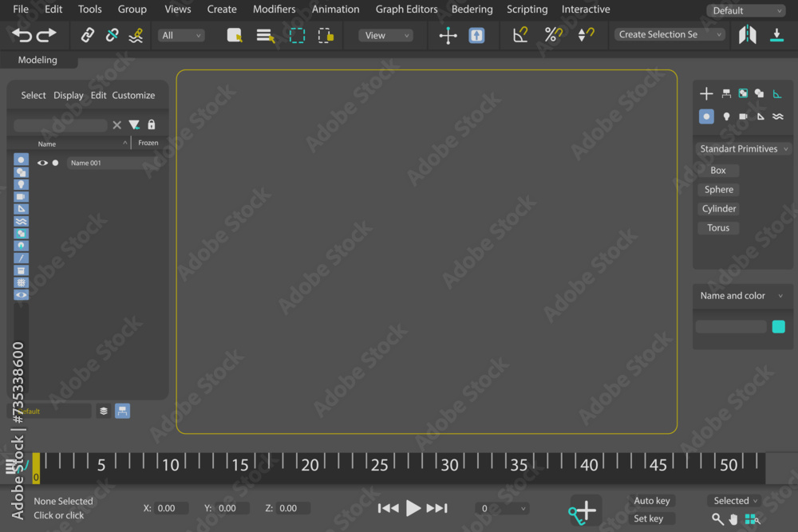Click the object name input field
798x532 pixels.
click(731, 326)
